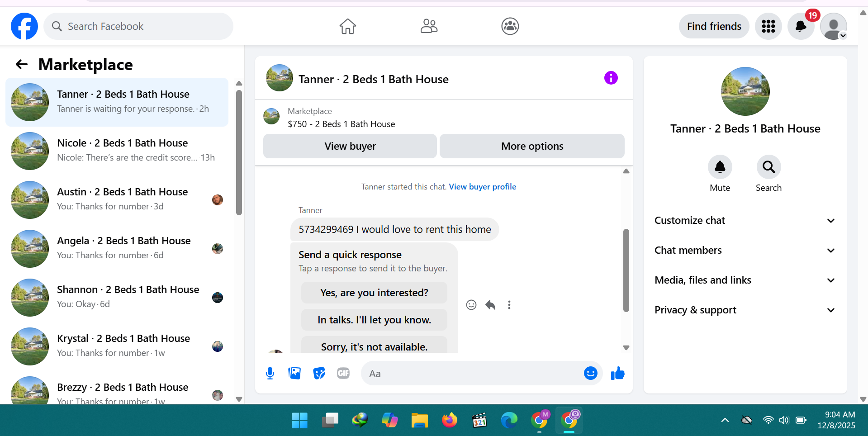Screen dimensions: 868x436
Task: Open the Nicole conversation
Action: coord(117,151)
